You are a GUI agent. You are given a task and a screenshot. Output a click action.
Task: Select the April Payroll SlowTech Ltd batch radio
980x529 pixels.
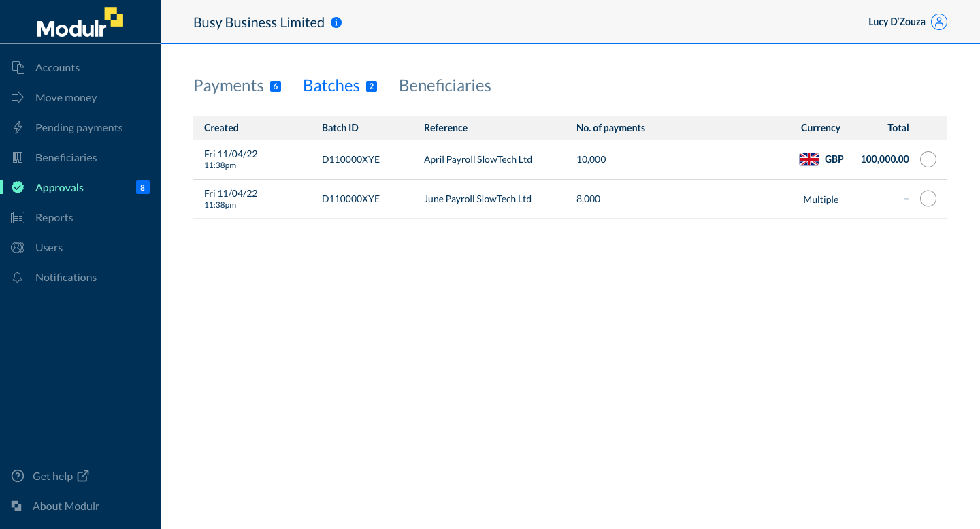click(928, 159)
